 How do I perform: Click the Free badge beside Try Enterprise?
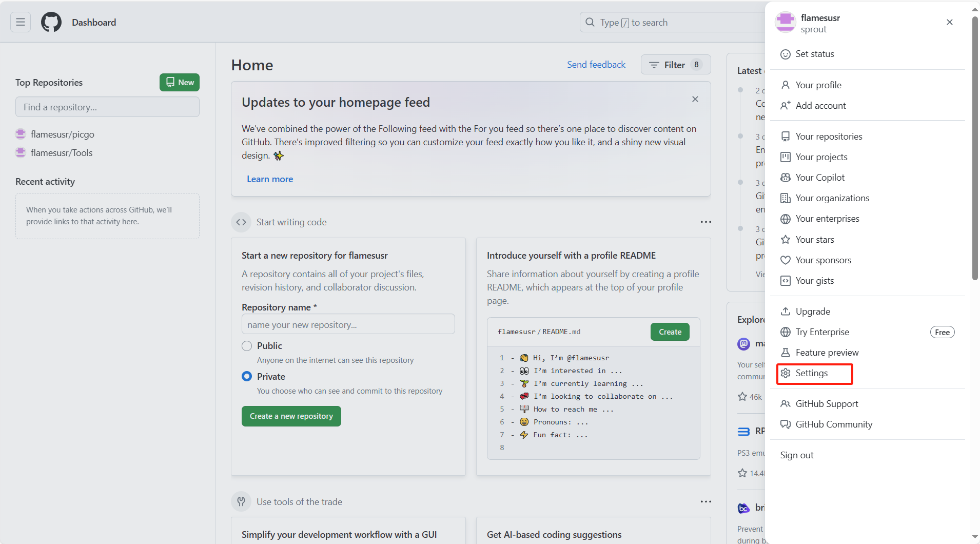943,332
